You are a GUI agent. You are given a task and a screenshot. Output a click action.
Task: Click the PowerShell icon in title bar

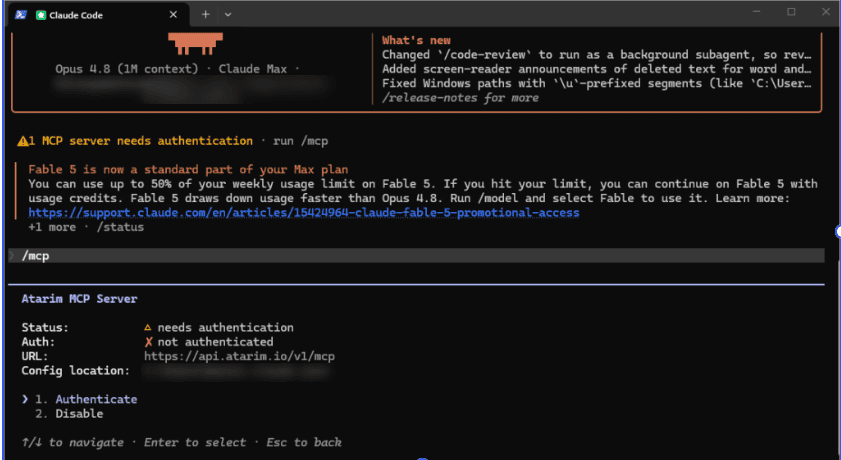click(21, 14)
